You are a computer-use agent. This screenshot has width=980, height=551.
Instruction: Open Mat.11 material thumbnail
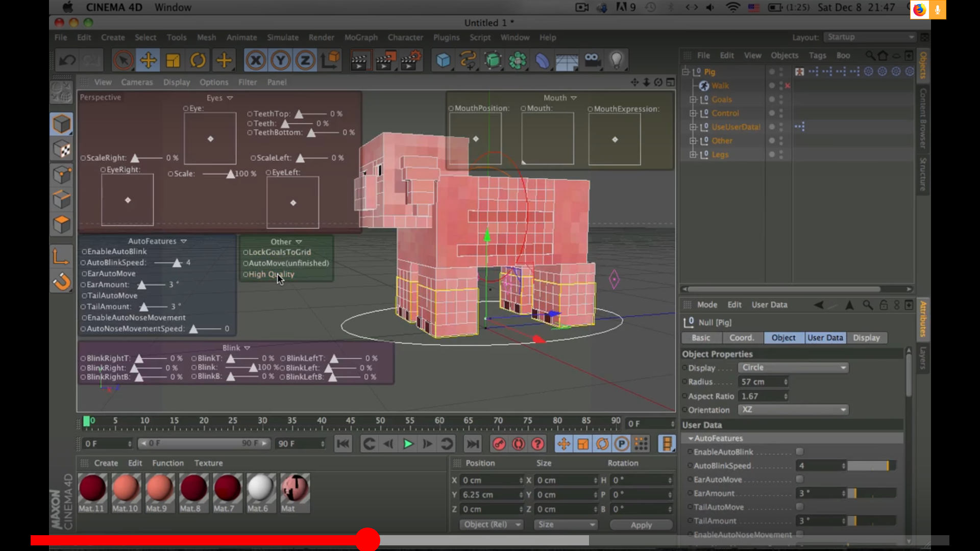pos(92,488)
